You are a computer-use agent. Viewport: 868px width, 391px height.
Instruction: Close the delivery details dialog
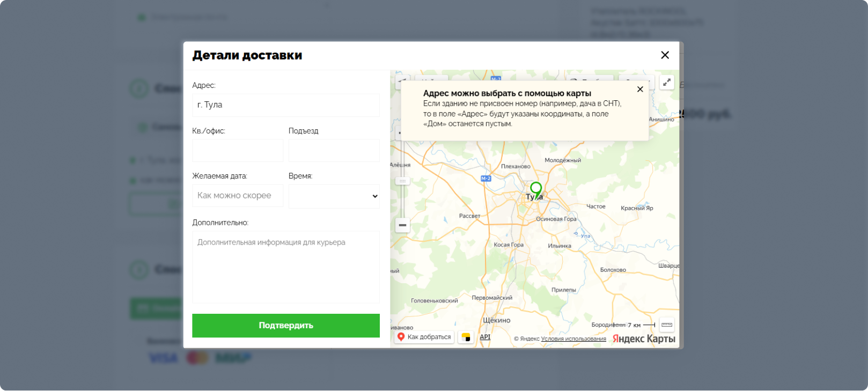665,55
